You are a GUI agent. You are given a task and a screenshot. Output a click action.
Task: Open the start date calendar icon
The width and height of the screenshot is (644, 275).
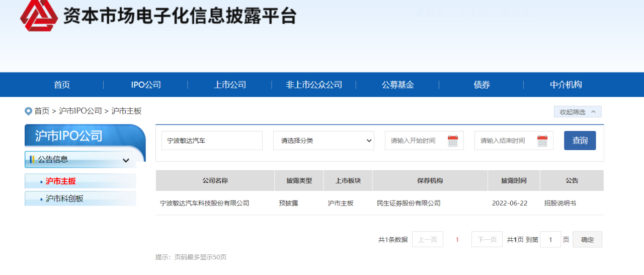pos(453,141)
